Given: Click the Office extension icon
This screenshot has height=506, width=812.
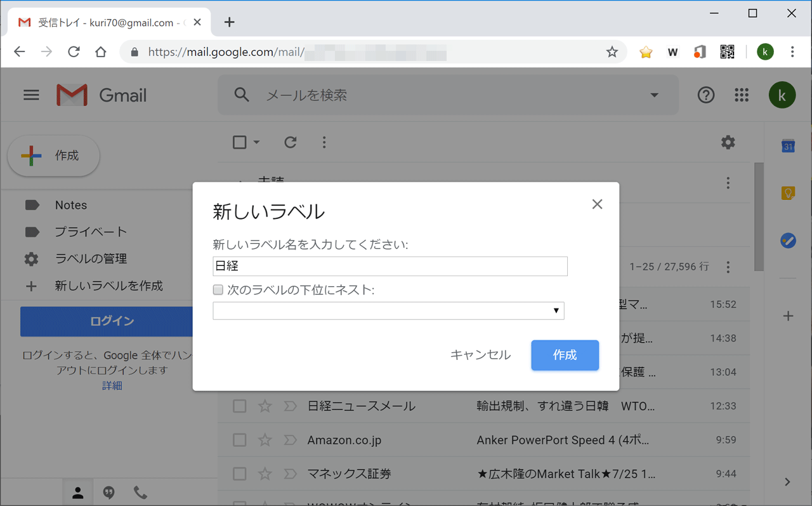Looking at the screenshot, I should [x=700, y=52].
